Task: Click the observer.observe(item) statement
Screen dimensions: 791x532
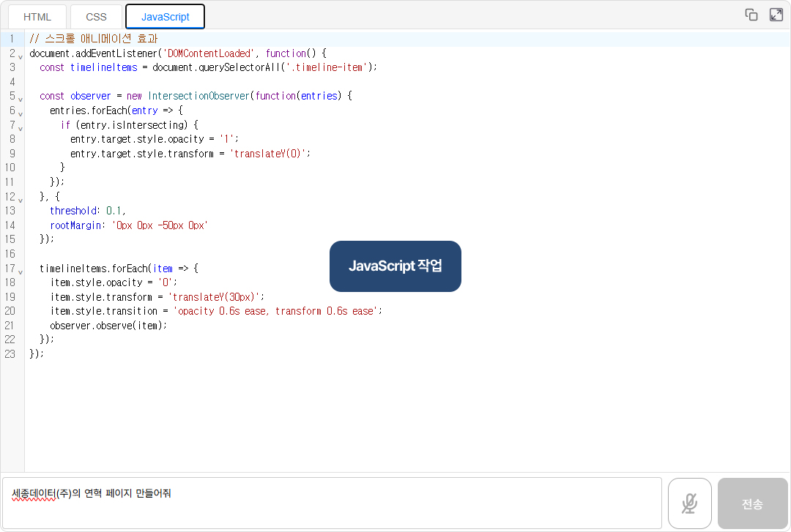Action: point(108,326)
